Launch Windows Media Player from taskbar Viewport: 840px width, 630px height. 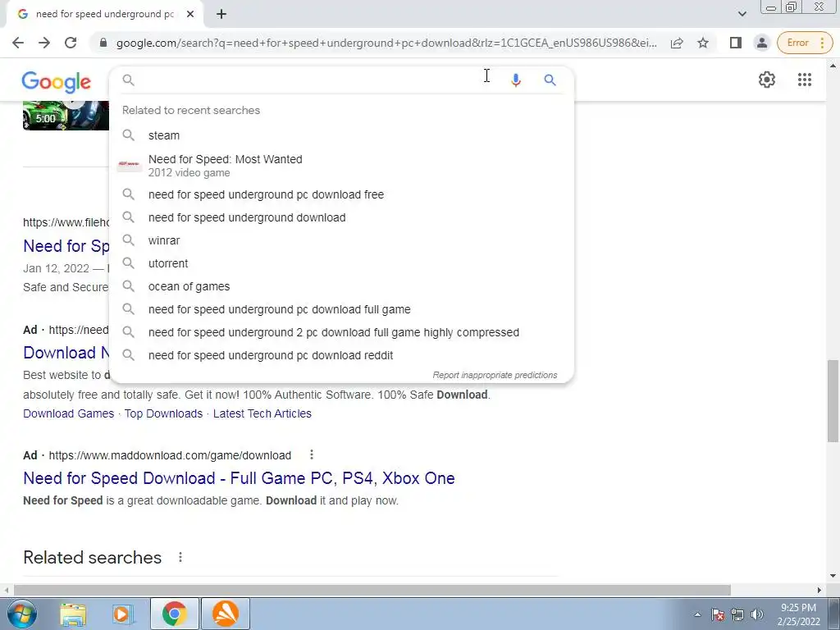(121, 614)
